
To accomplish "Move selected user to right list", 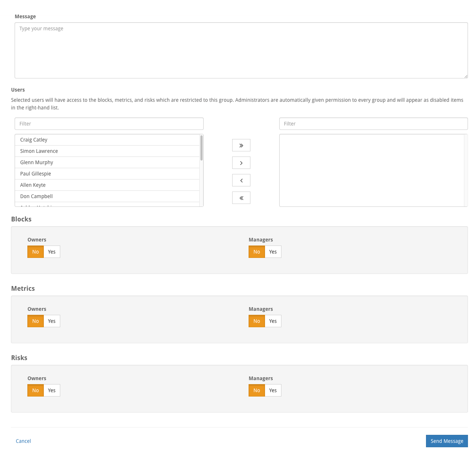I will tap(241, 163).
